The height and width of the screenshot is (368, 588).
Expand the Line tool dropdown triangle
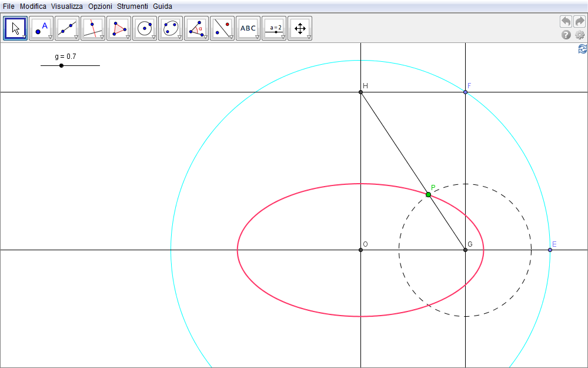76,37
